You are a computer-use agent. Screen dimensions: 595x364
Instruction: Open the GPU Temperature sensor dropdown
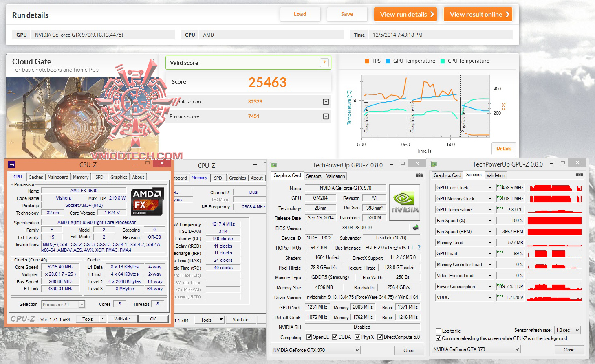(x=490, y=210)
